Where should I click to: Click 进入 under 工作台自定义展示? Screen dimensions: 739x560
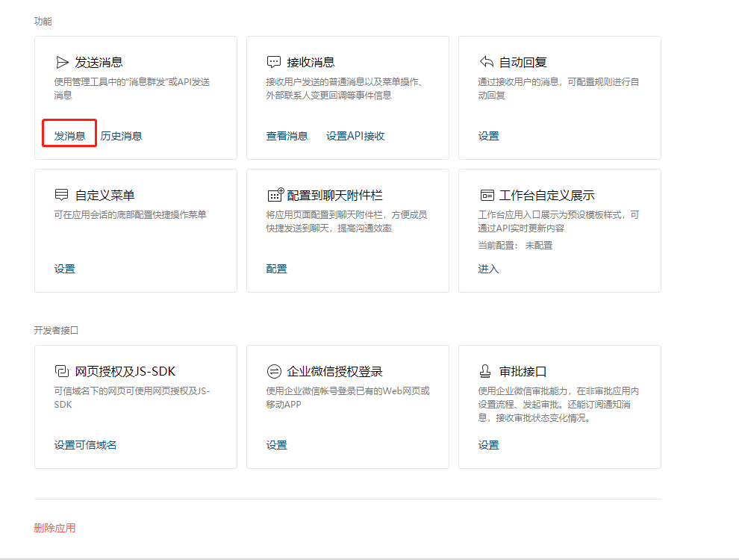click(x=488, y=269)
